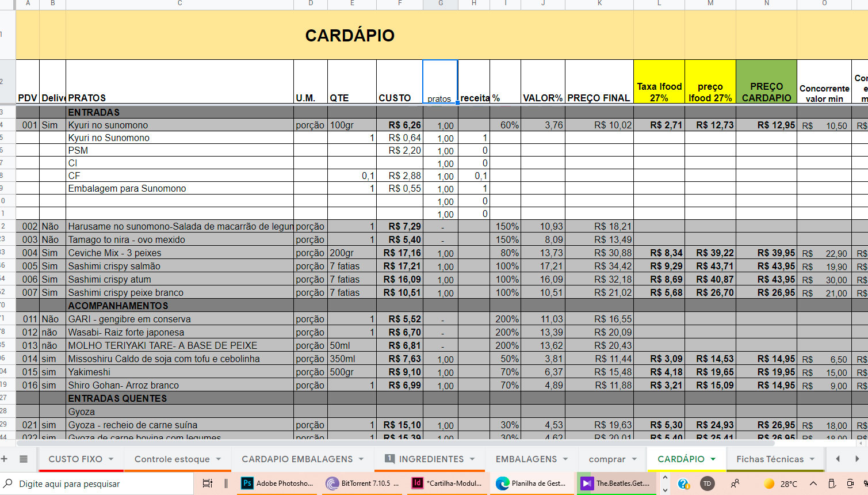Click the Windows Task View icon
The width and height of the screenshot is (868, 495).
tap(208, 483)
